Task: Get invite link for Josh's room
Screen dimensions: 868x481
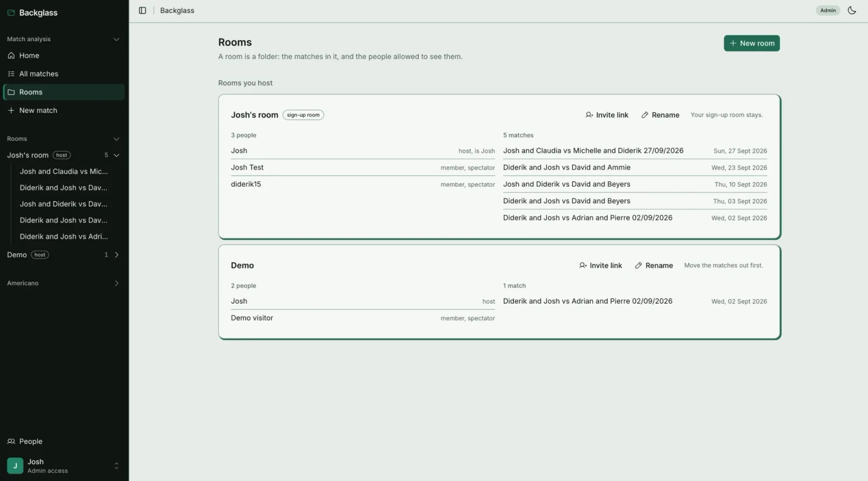Action: (607, 115)
